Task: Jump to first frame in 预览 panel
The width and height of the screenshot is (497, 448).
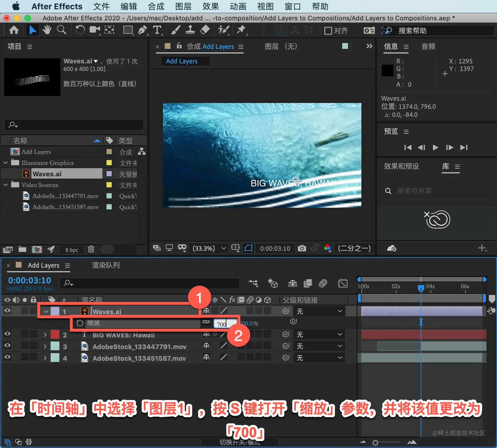Action: click(x=408, y=147)
